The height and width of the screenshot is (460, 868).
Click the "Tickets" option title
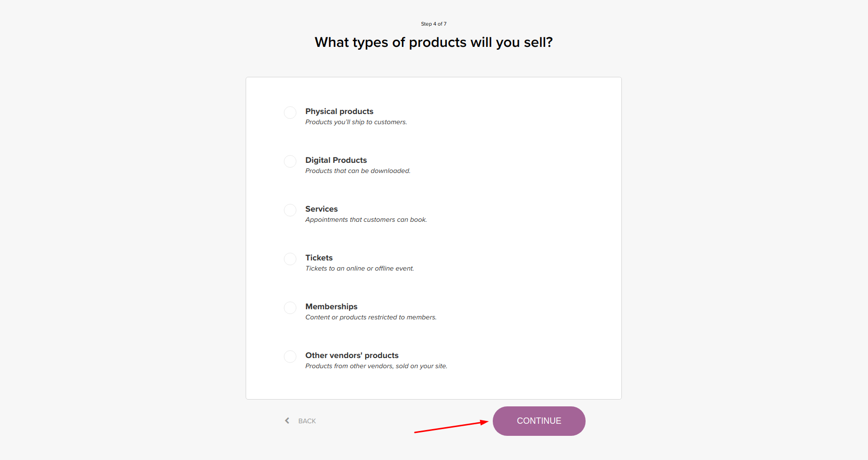tap(319, 258)
